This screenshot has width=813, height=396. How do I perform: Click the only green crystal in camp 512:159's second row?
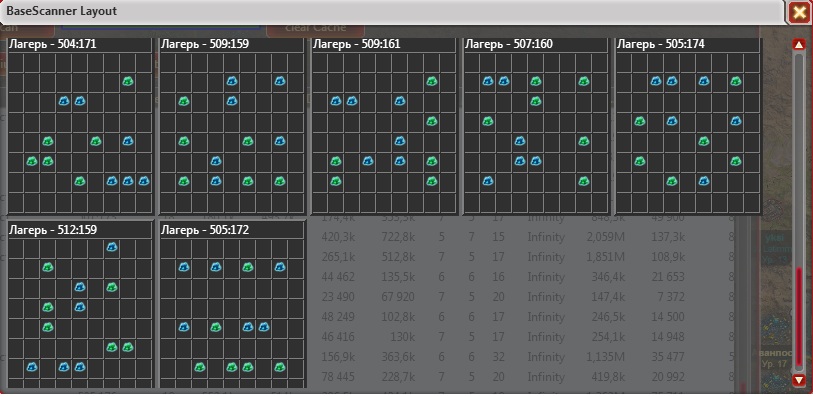pyautogui.click(x=48, y=267)
